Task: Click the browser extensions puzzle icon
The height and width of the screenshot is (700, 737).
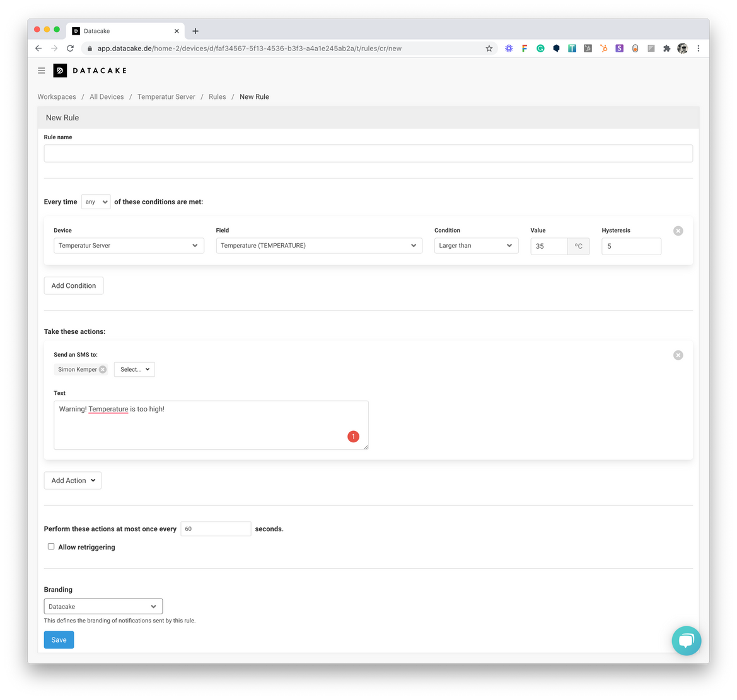Action: click(x=666, y=48)
